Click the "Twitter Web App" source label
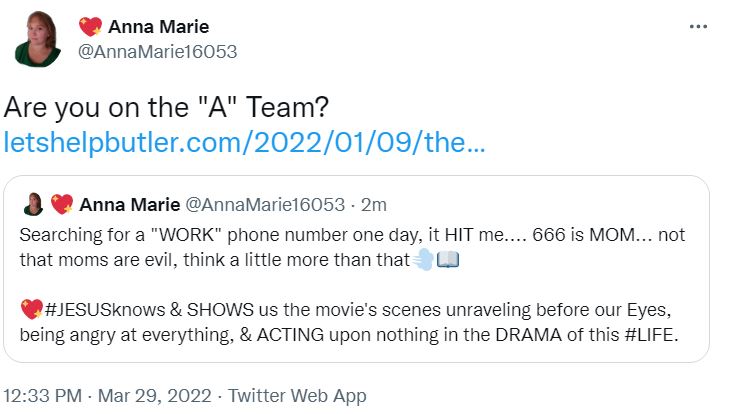 point(297,396)
